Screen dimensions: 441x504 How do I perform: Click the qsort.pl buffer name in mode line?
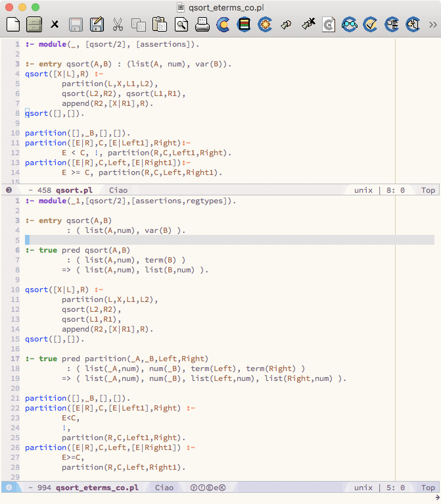click(x=74, y=190)
